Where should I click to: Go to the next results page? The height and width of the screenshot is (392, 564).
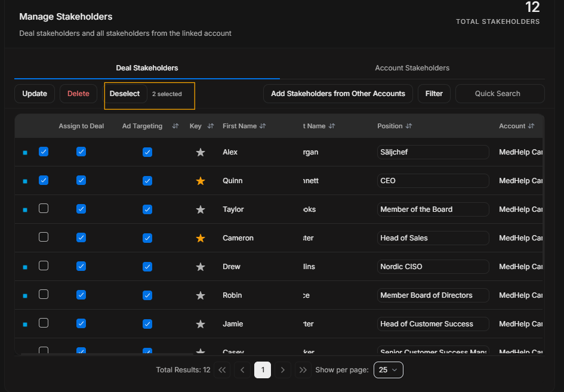tap(283, 370)
